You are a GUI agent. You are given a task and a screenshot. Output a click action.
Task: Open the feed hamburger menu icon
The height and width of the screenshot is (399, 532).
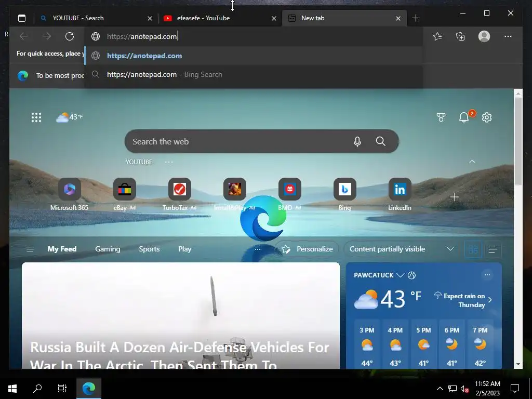[x=30, y=249]
